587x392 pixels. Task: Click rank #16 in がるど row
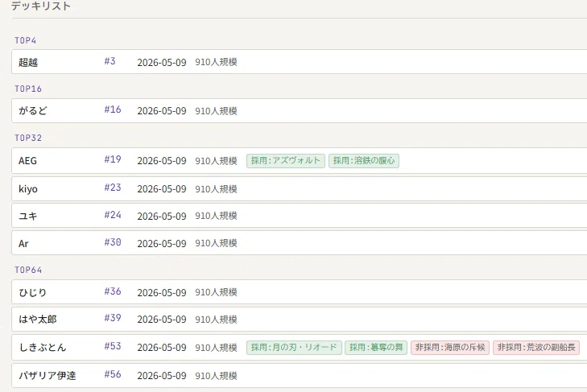click(113, 109)
